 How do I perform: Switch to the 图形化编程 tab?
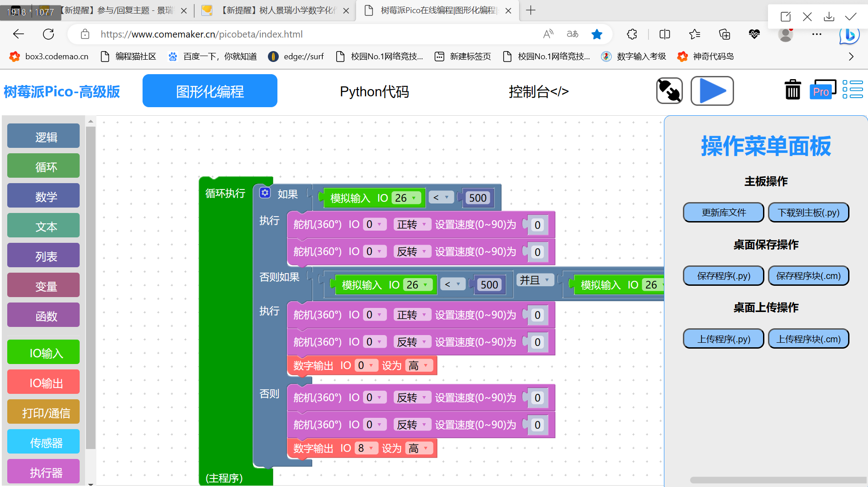[210, 91]
